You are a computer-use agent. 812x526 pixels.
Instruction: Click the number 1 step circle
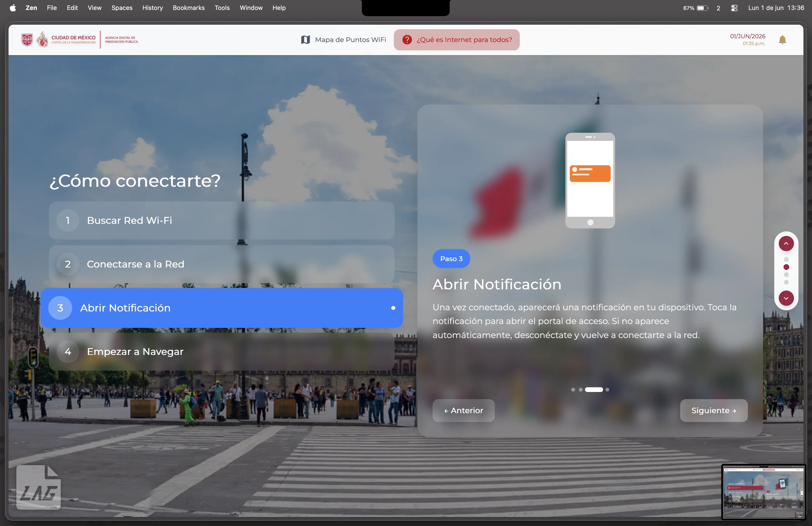(x=68, y=220)
